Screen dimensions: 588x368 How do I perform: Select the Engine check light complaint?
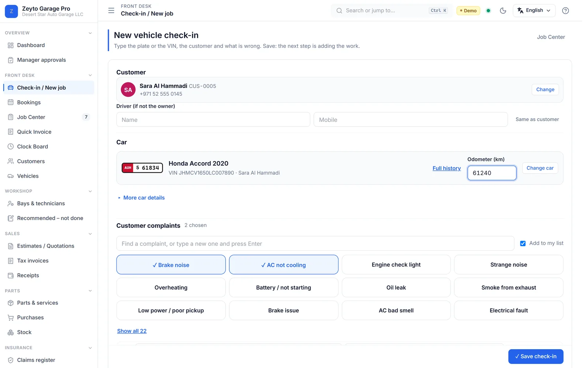click(396, 265)
